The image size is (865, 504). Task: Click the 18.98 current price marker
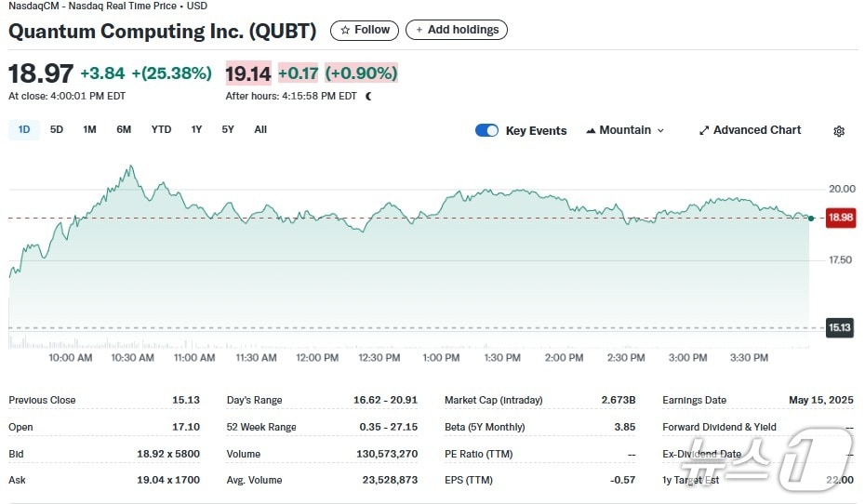coord(840,218)
